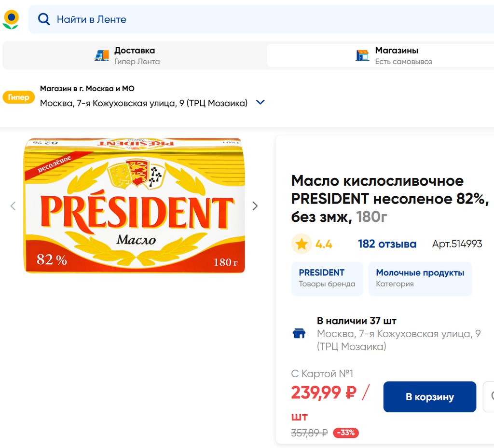494x448 pixels.
Task: Expand the store address dropdown chevron
Action: click(260, 102)
